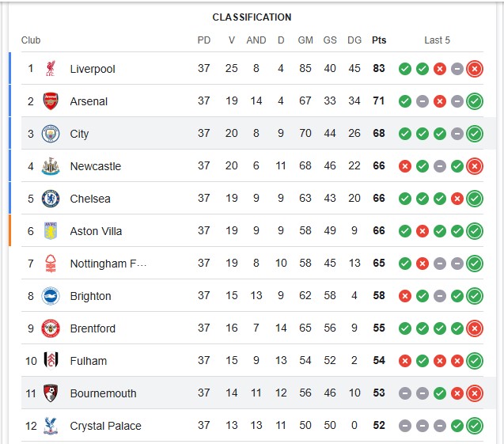The width and height of the screenshot is (504, 444).
Task: Click the Newcastle club crest
Action: [x=51, y=166]
